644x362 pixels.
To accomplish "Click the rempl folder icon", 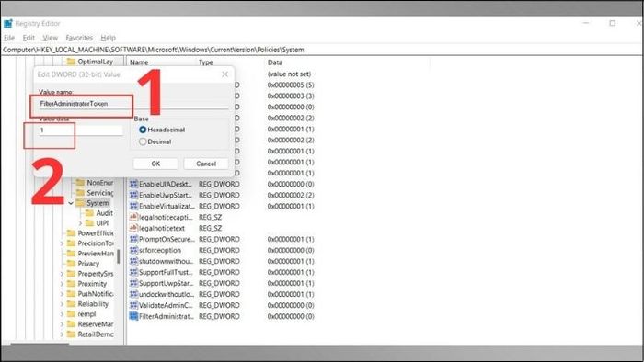I will click(71, 314).
